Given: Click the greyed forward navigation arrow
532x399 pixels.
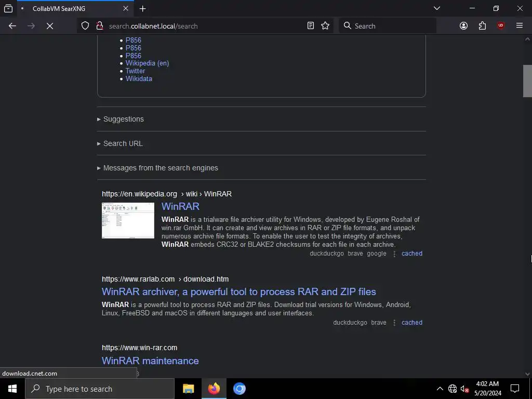Looking at the screenshot, I should pyautogui.click(x=31, y=26).
